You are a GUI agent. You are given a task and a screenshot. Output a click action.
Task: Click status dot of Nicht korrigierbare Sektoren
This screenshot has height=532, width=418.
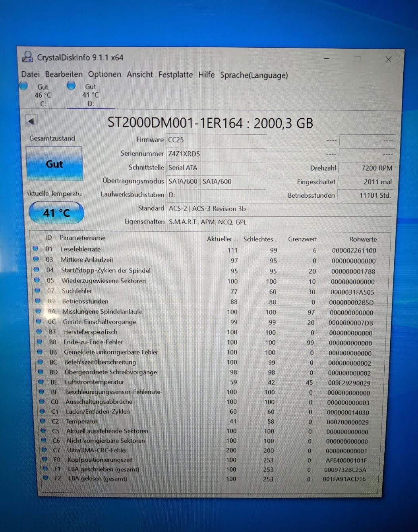coord(44,440)
